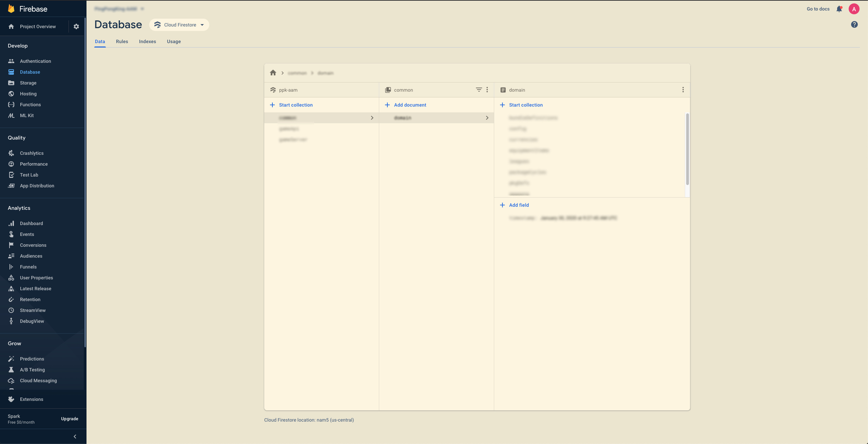The image size is (868, 444).
Task: Open the Functions section
Action: [x=30, y=105]
